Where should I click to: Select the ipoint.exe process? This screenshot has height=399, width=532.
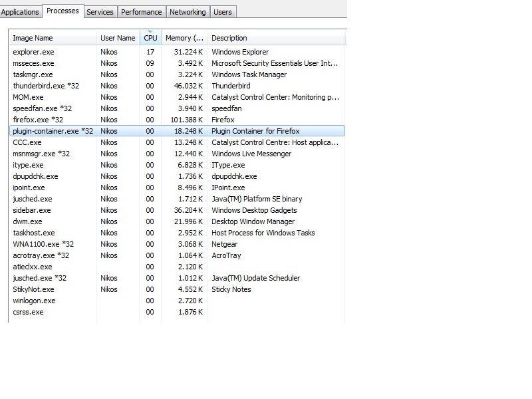click(177, 188)
